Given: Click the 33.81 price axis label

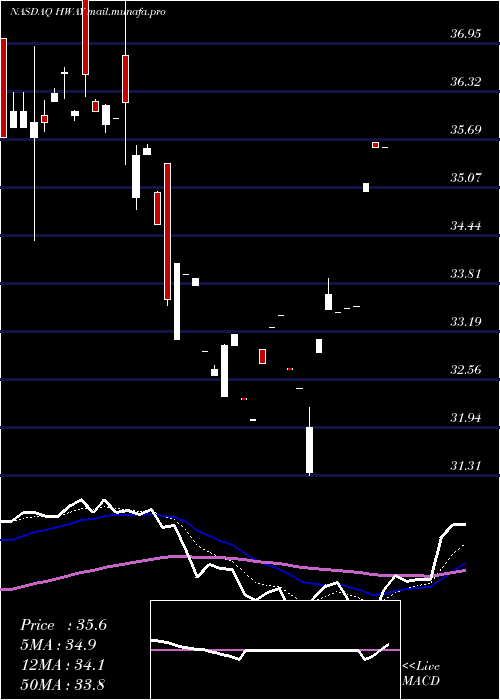Looking at the screenshot, I should coord(466,274).
